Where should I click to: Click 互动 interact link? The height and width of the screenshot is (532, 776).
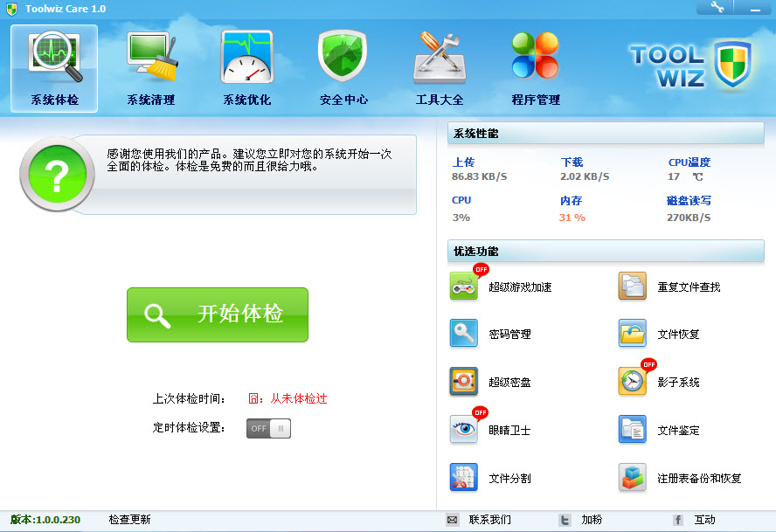(x=704, y=520)
